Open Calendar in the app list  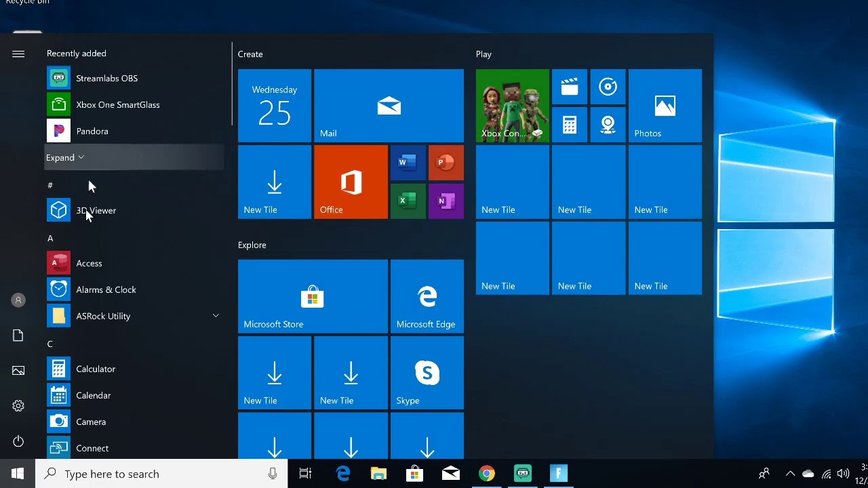pos(134,395)
